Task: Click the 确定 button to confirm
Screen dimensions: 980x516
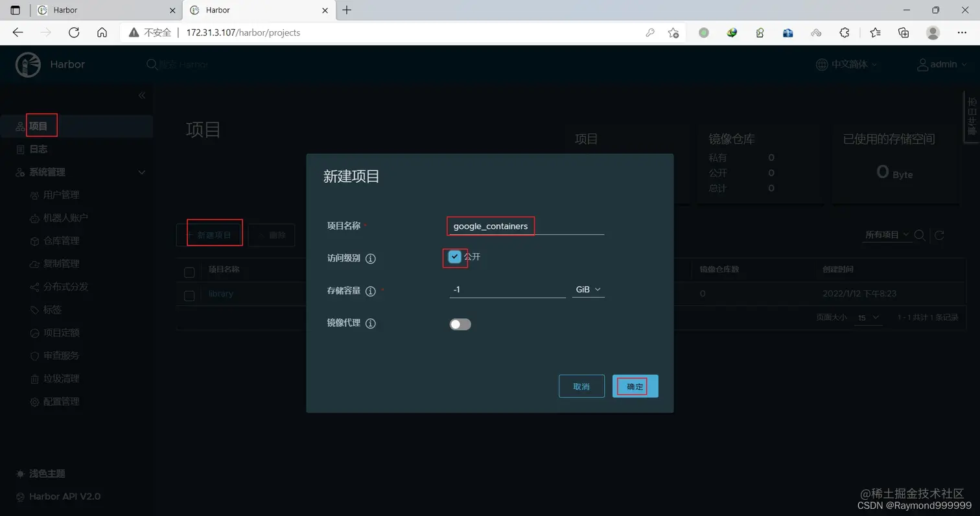Action: [x=635, y=386]
